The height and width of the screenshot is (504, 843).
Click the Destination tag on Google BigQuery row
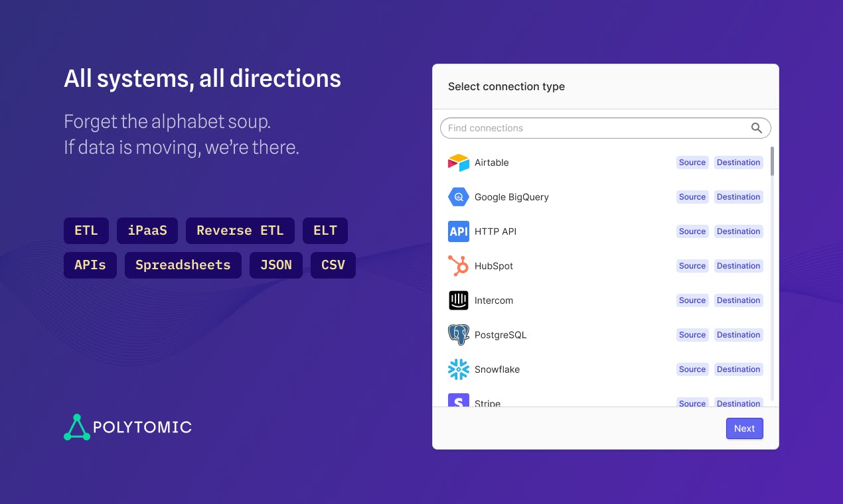(x=739, y=197)
